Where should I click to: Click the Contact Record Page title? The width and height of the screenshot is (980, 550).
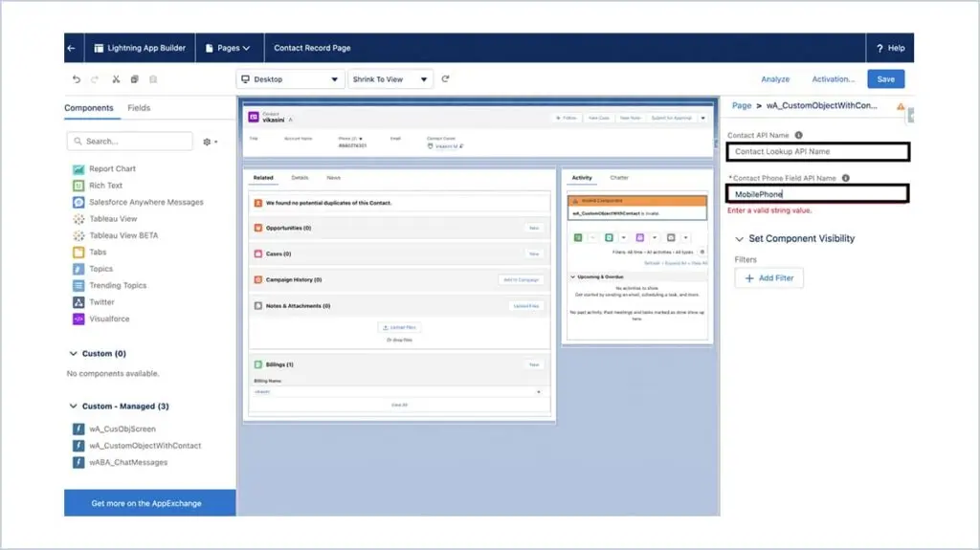[312, 48]
